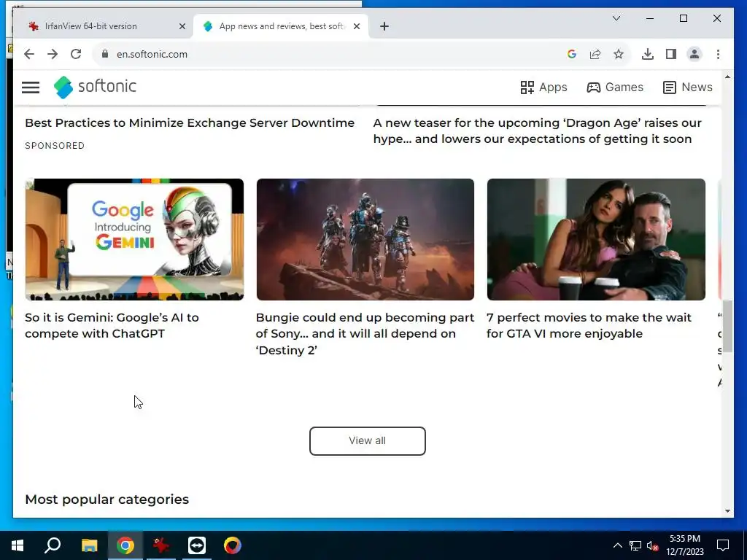
Task: Read Bungie could become part of Sony headline
Action: (x=365, y=334)
